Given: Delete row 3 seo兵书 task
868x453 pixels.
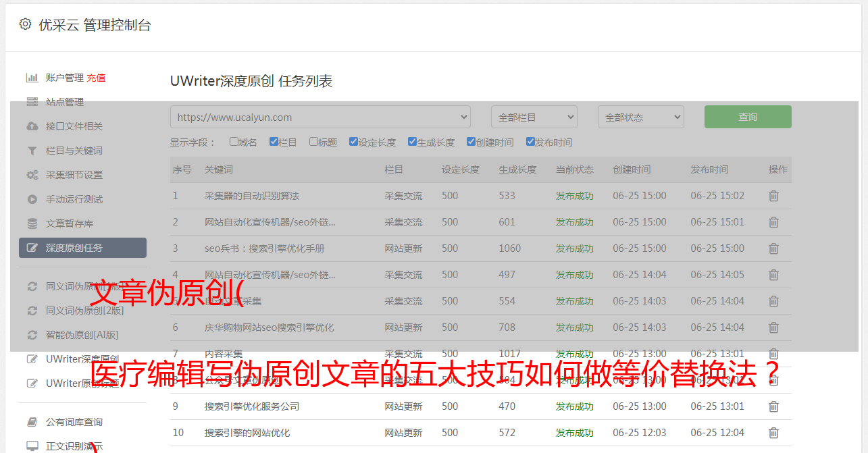Looking at the screenshot, I should point(774,248).
